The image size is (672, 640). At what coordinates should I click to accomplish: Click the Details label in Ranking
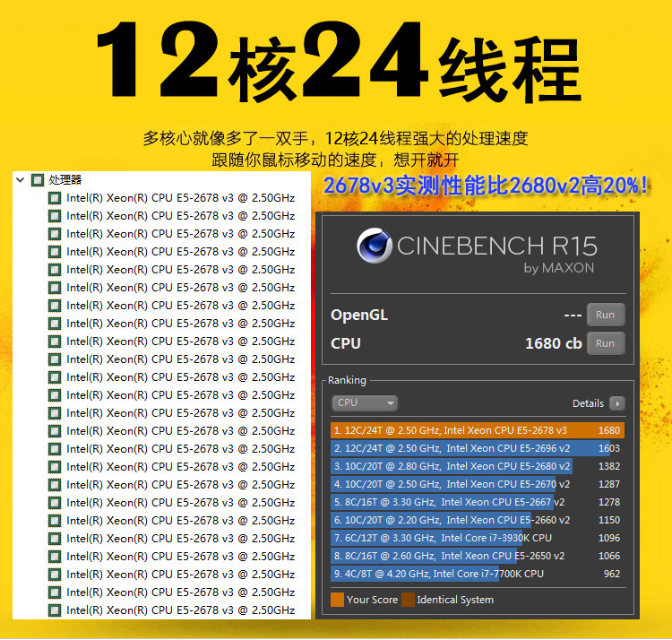[x=588, y=403]
